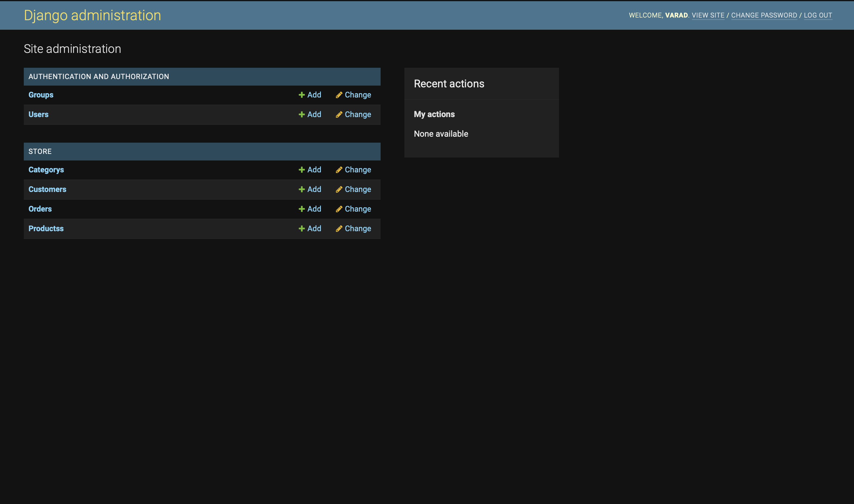Log out of Django admin
The image size is (854, 504).
(818, 15)
